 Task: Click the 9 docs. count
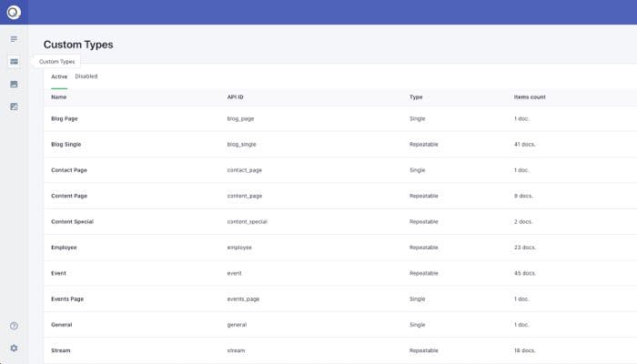click(x=523, y=196)
